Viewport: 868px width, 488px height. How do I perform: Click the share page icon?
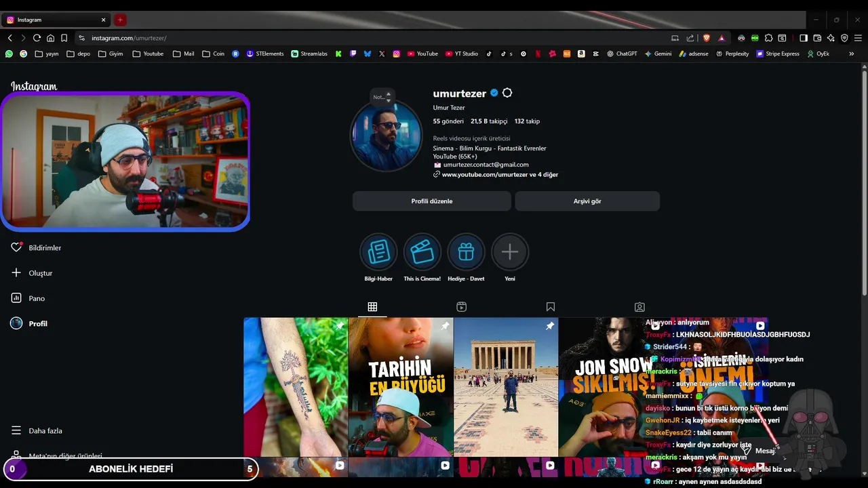(690, 38)
